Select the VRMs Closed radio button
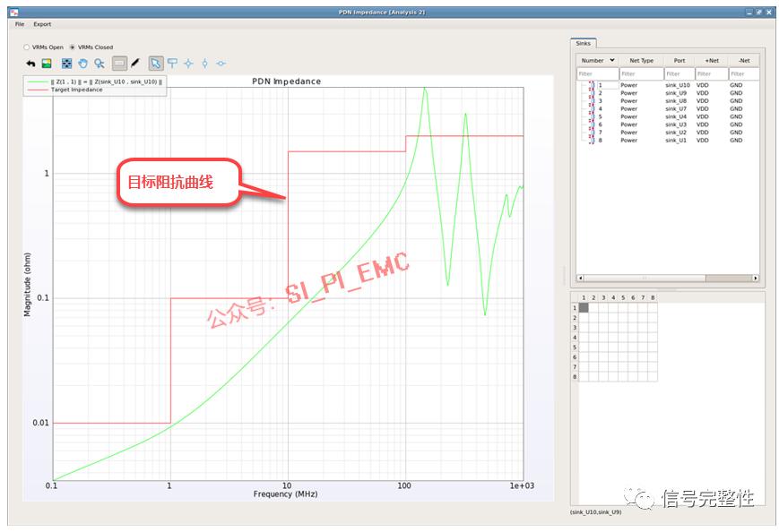 [x=72, y=47]
